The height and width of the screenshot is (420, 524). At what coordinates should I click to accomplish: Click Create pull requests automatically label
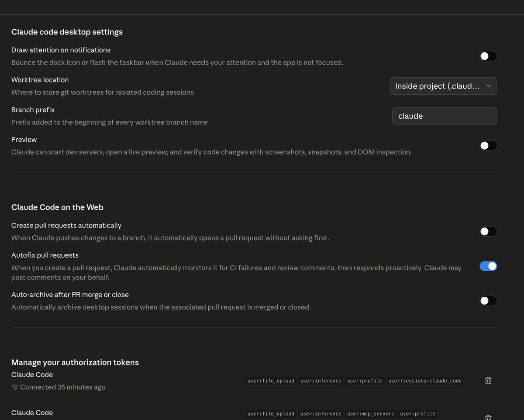click(66, 225)
